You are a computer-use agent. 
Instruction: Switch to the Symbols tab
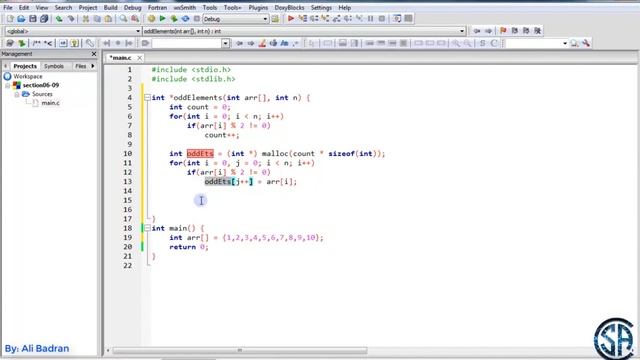[54, 66]
